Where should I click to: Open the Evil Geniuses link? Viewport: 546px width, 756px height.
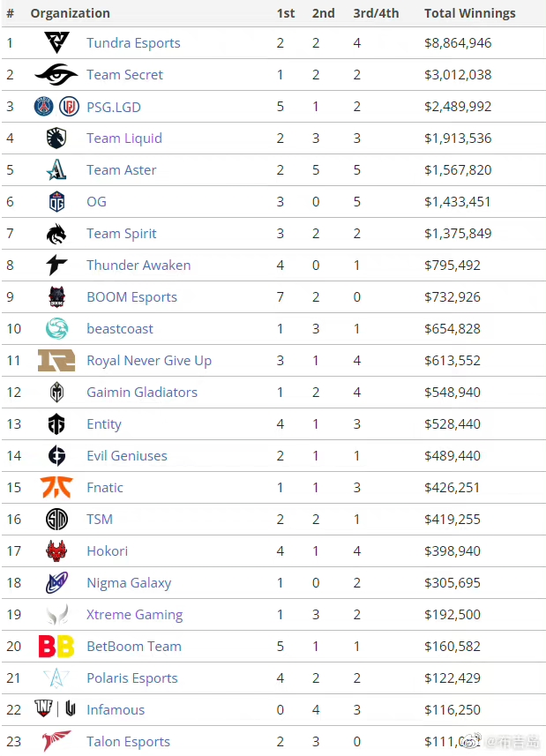[x=127, y=455]
